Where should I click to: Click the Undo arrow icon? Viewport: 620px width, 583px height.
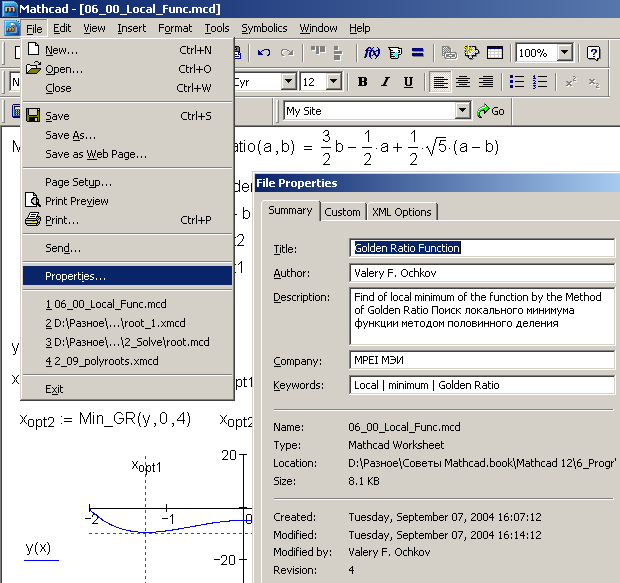click(264, 53)
